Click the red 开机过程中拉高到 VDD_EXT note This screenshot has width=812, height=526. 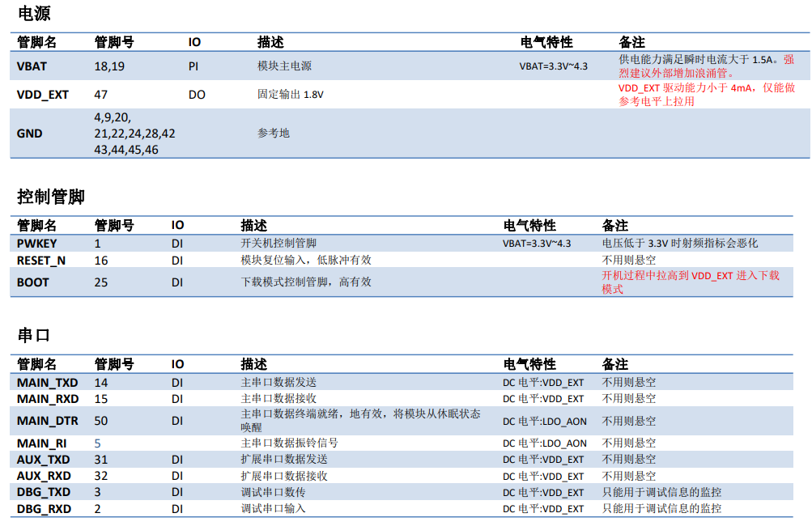point(691,282)
